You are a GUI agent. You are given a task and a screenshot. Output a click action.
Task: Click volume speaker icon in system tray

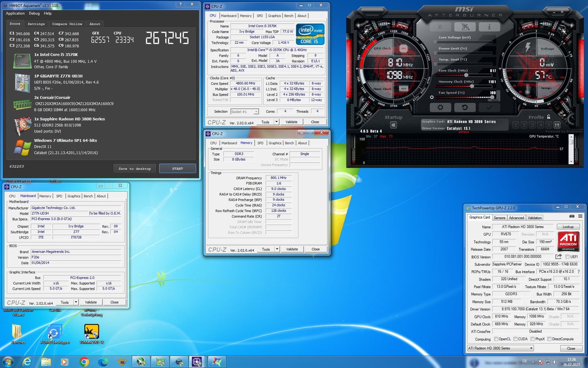click(555, 362)
